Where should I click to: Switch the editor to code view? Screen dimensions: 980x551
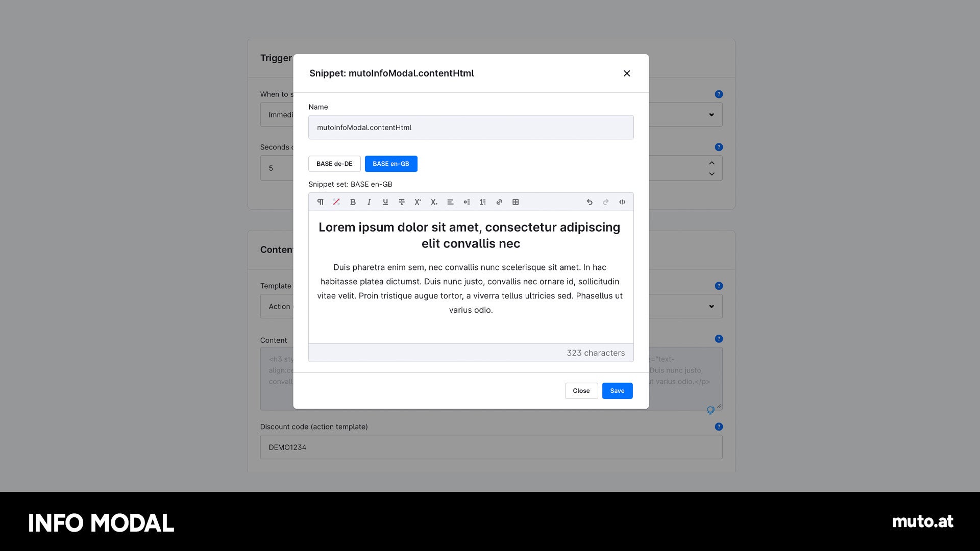622,202
